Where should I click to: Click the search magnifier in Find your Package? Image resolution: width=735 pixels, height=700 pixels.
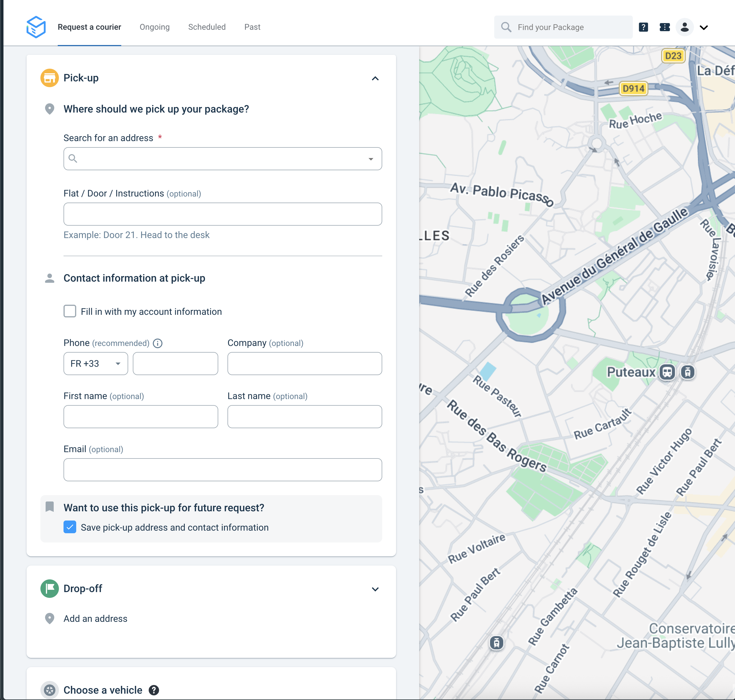click(x=506, y=27)
